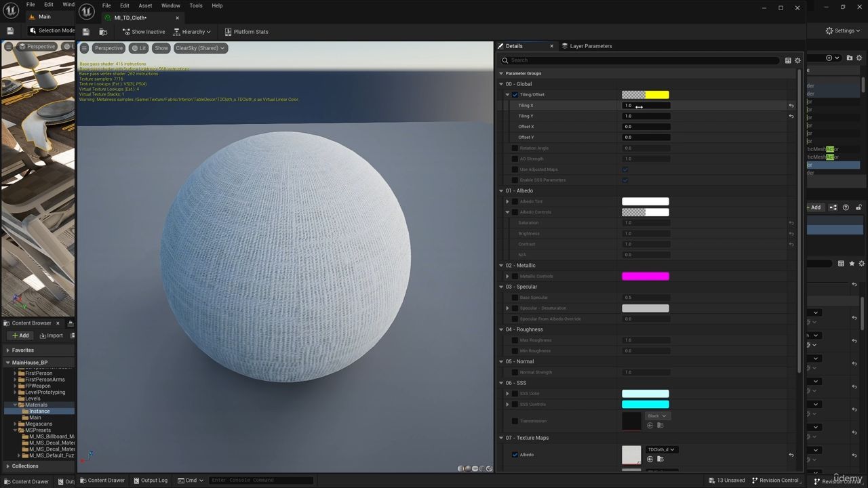The height and width of the screenshot is (488, 868).
Task: Switch to the Layer Parameters tab
Action: [590, 46]
